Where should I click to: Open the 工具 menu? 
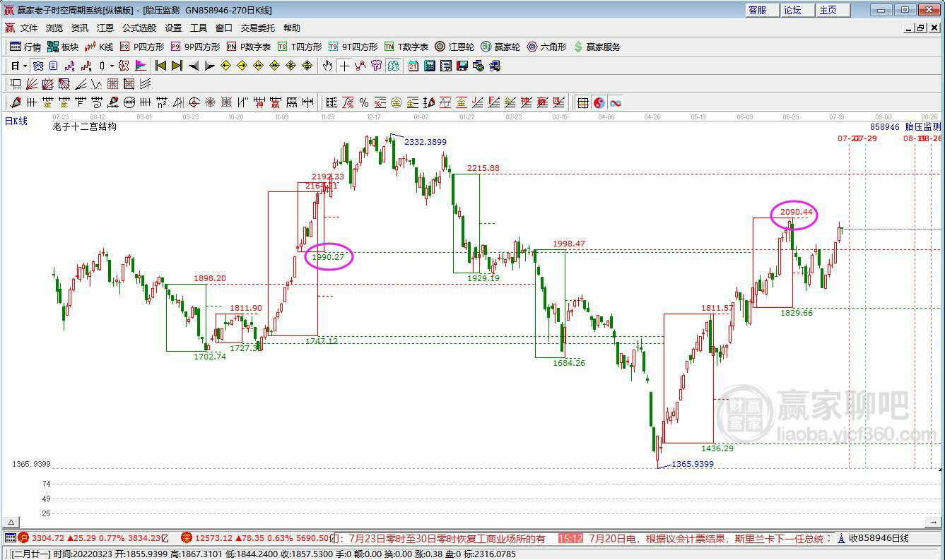click(199, 28)
